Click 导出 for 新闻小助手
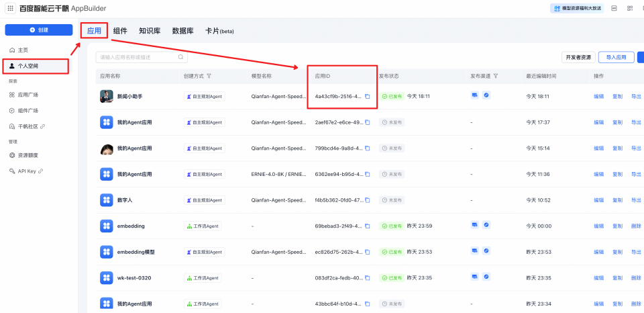The image size is (644, 313). point(636,97)
